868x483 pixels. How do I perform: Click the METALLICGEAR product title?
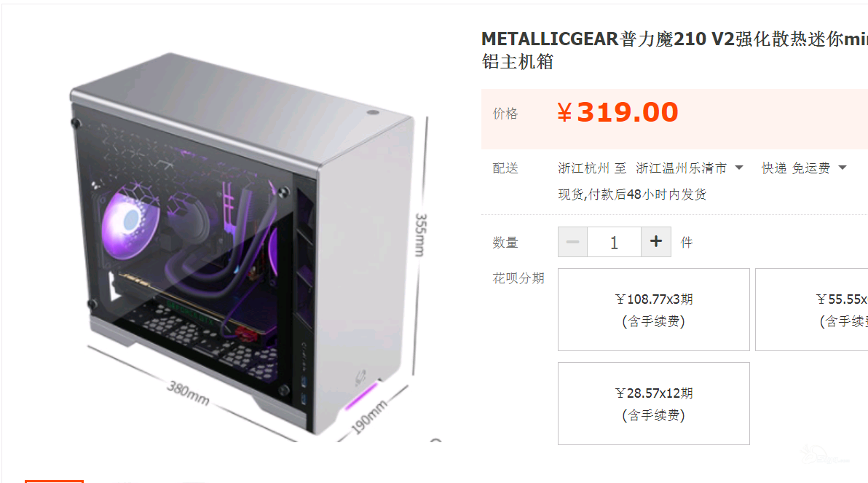[x=674, y=50]
